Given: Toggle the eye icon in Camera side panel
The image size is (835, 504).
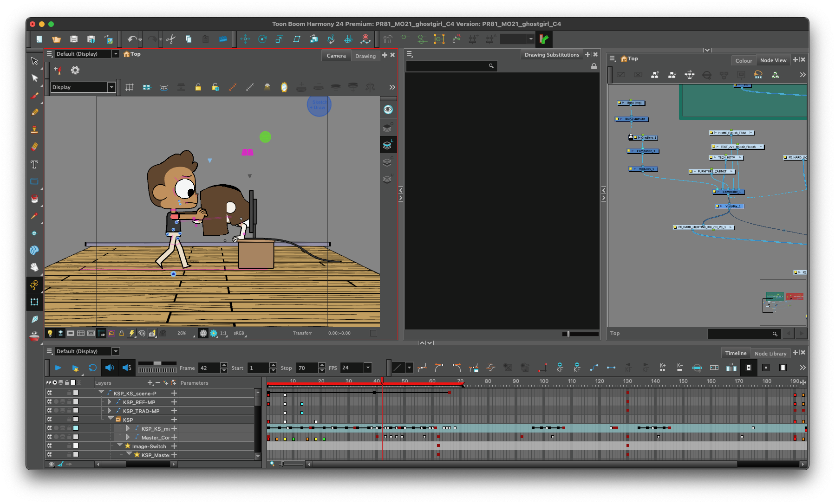Looking at the screenshot, I should (x=388, y=110).
